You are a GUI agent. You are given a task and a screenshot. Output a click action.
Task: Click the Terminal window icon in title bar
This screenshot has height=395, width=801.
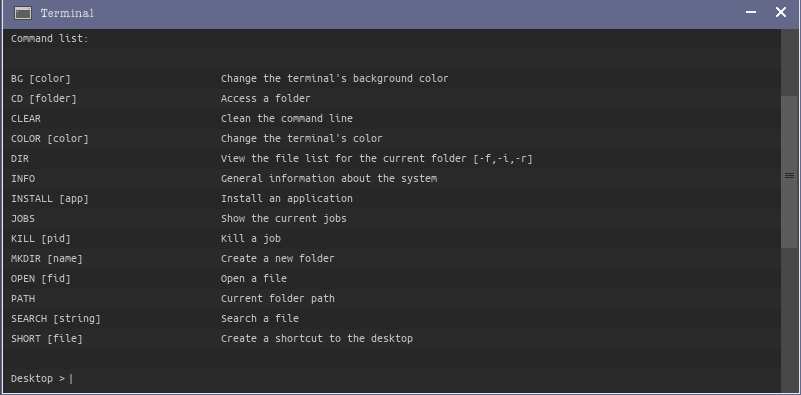[x=23, y=13]
